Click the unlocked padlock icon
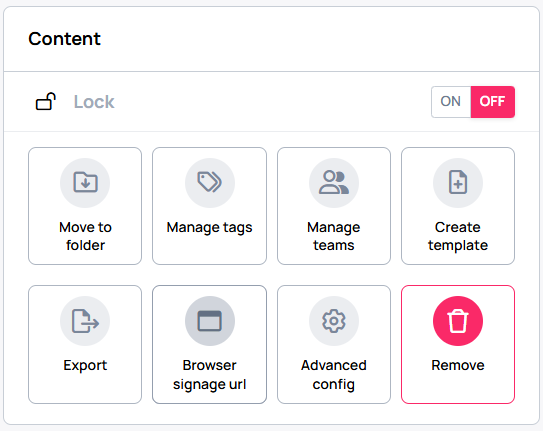Screen dimensions: 543x431 tap(46, 101)
